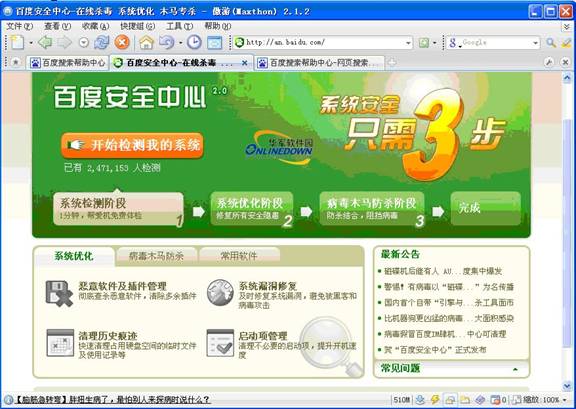
Task: Open the 工具 menu
Action: pos(179,26)
